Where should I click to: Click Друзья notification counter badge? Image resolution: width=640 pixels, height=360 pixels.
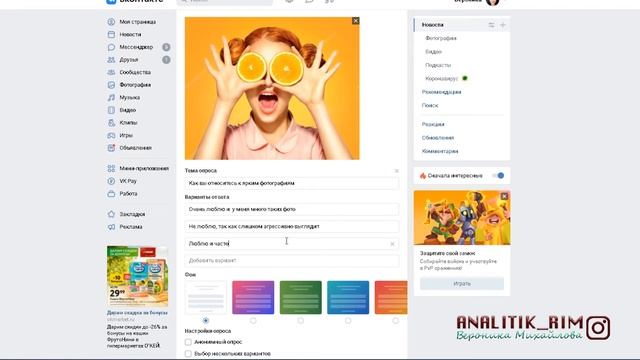(166, 60)
